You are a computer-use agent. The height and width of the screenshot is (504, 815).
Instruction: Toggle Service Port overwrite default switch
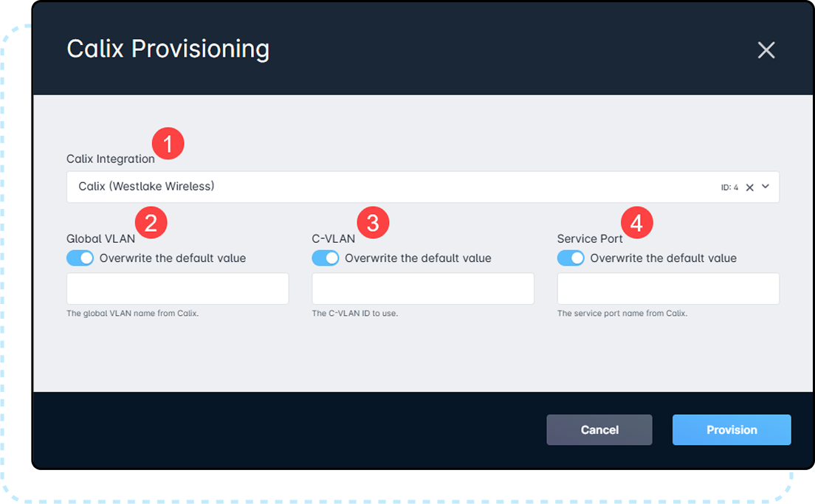click(x=571, y=258)
